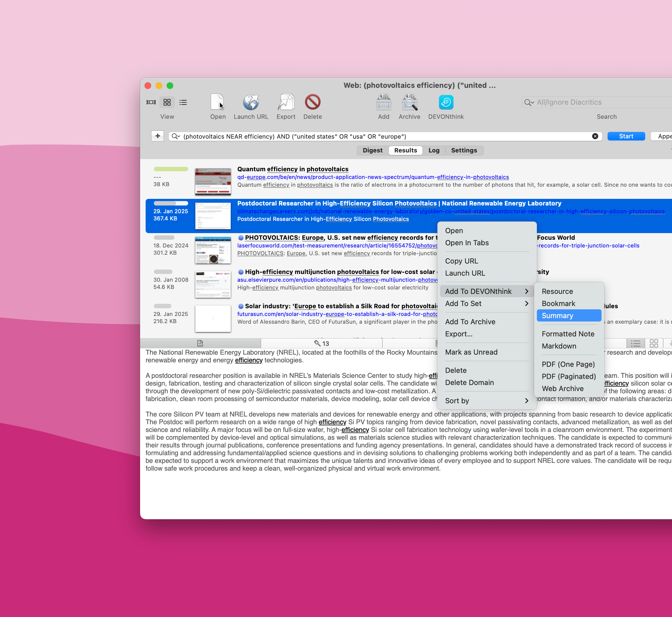Switch to the column strip view icon
Screen dimensions: 672x617
point(151,102)
